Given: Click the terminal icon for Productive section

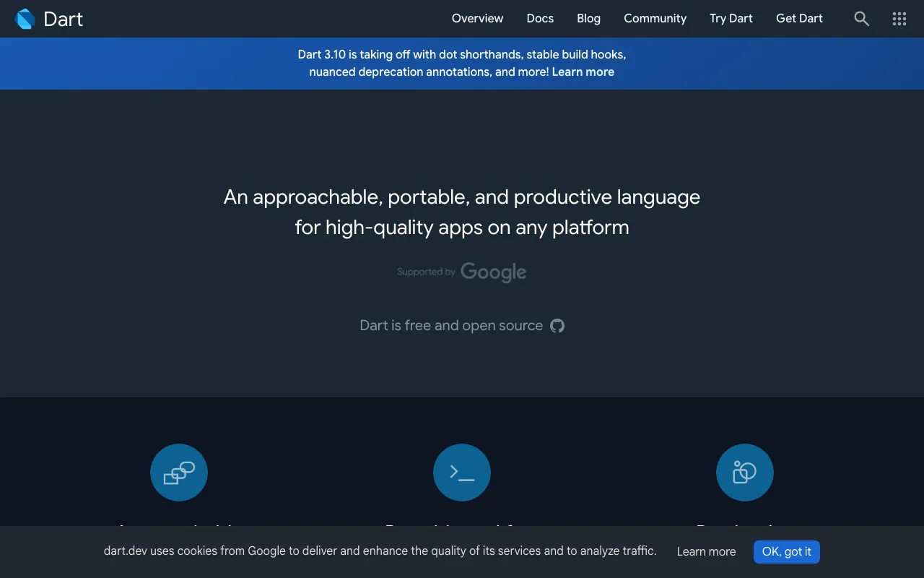Looking at the screenshot, I should click(461, 473).
